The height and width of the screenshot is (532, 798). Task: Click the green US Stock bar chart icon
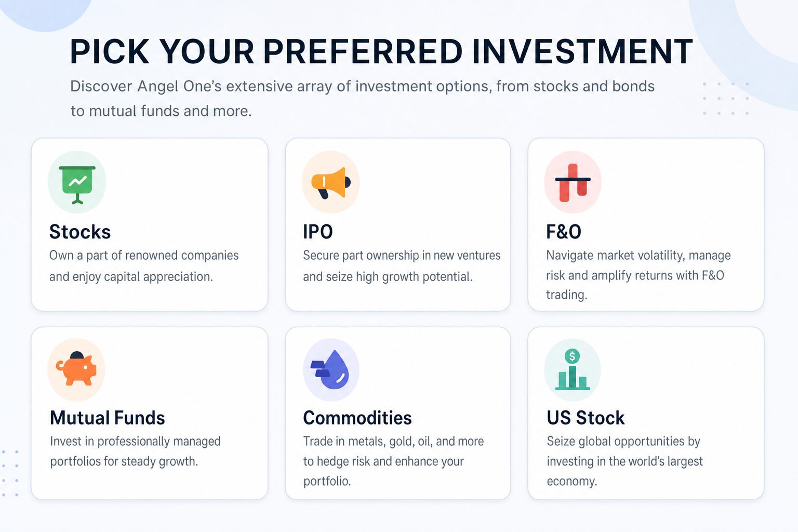pos(573,370)
